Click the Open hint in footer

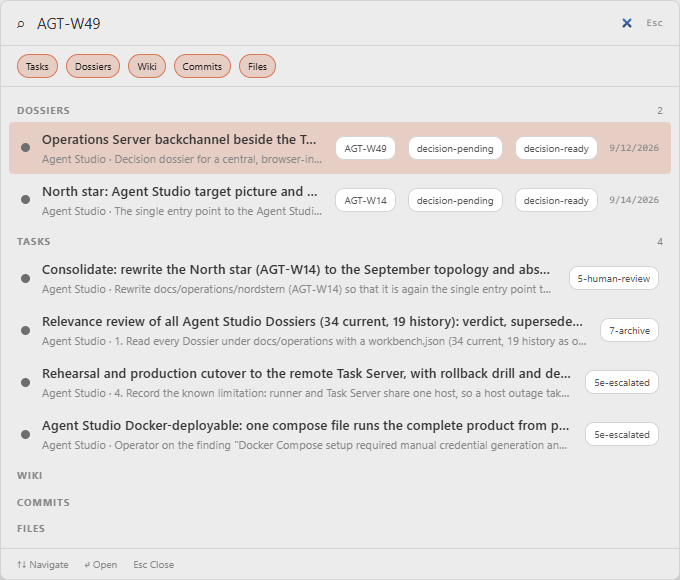(101, 565)
